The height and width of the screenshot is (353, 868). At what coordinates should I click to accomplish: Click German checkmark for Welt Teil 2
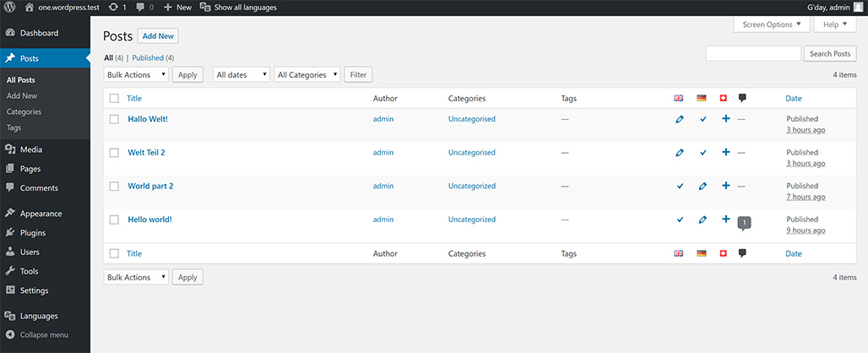703,153
